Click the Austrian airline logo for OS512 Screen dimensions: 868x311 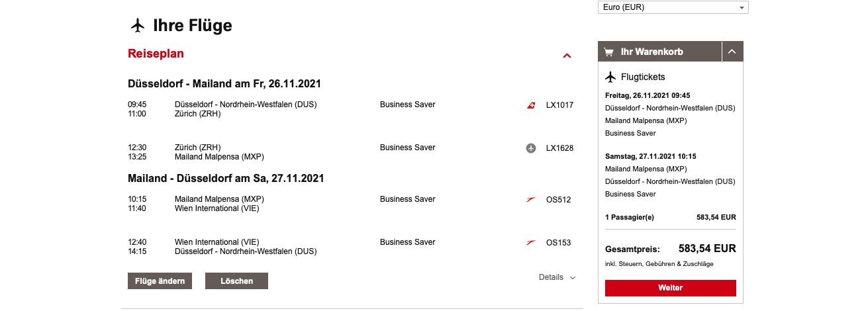tap(530, 200)
